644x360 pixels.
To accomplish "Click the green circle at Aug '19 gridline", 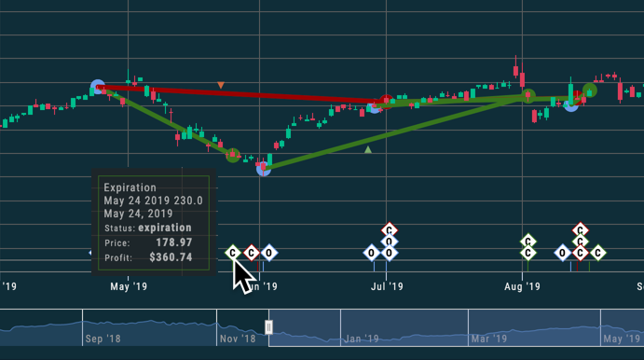I will (528, 96).
